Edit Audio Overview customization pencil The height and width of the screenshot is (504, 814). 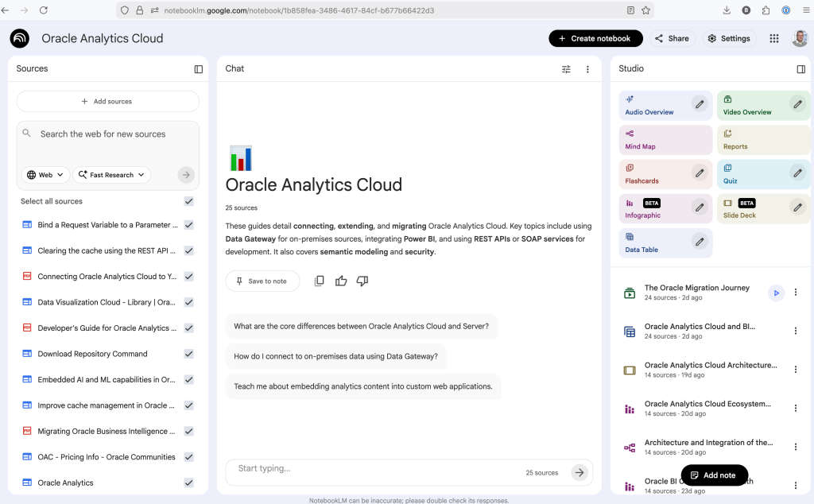[x=699, y=104]
